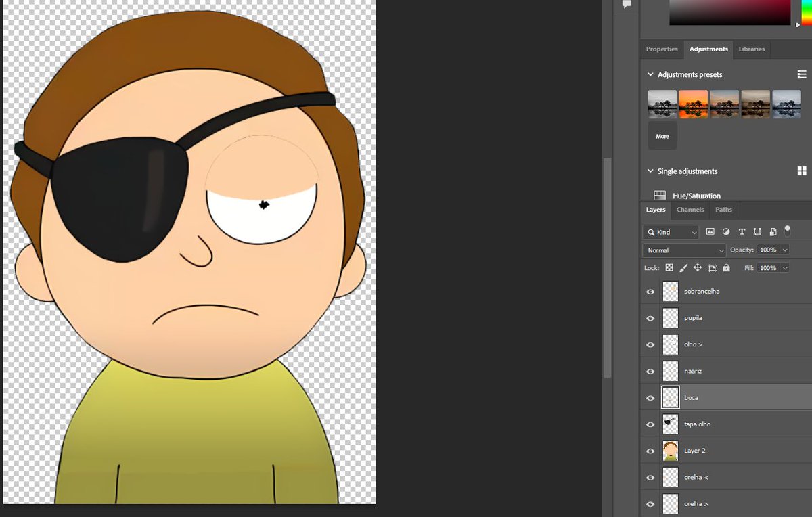The image size is (812, 517).
Task: Filter layers by smart objects icon
Action: (773, 231)
